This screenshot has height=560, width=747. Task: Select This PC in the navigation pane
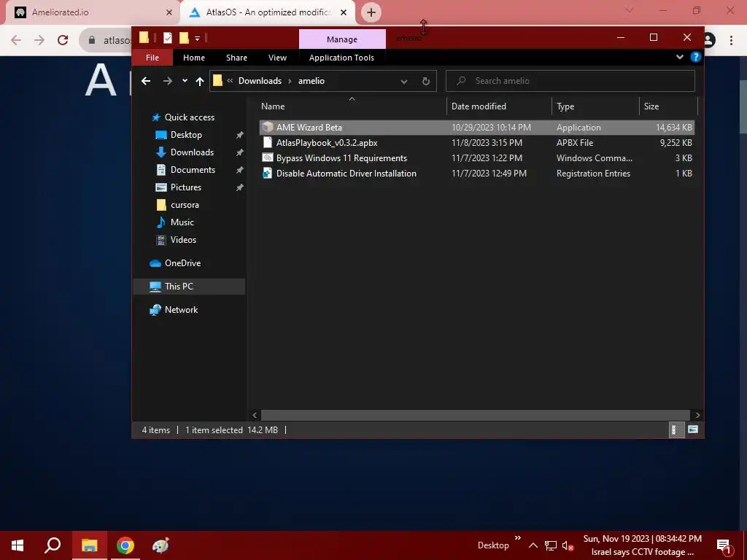pyautogui.click(x=179, y=286)
